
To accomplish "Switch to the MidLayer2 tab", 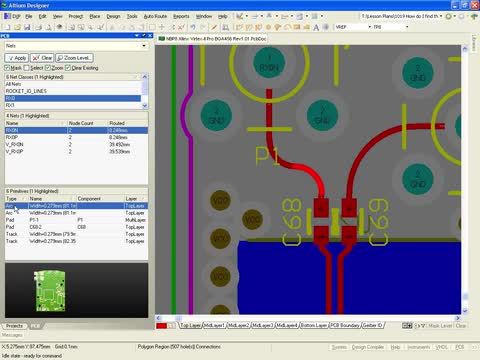I will [x=239, y=325].
